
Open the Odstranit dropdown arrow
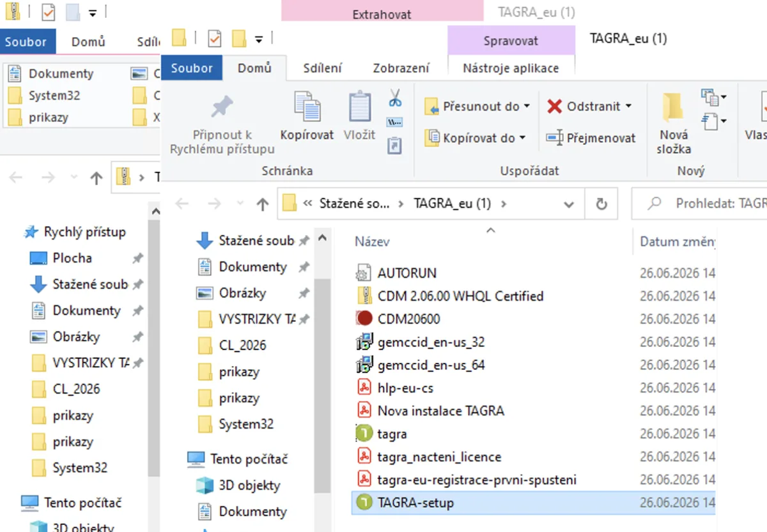point(628,107)
